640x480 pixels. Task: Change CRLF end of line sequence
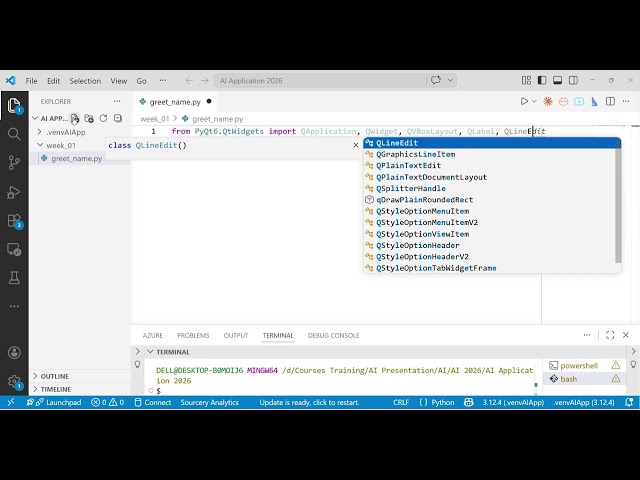pyautogui.click(x=401, y=402)
